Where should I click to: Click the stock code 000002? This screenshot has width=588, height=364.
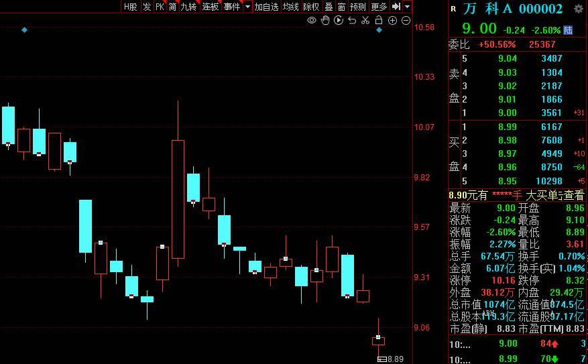[x=540, y=9]
